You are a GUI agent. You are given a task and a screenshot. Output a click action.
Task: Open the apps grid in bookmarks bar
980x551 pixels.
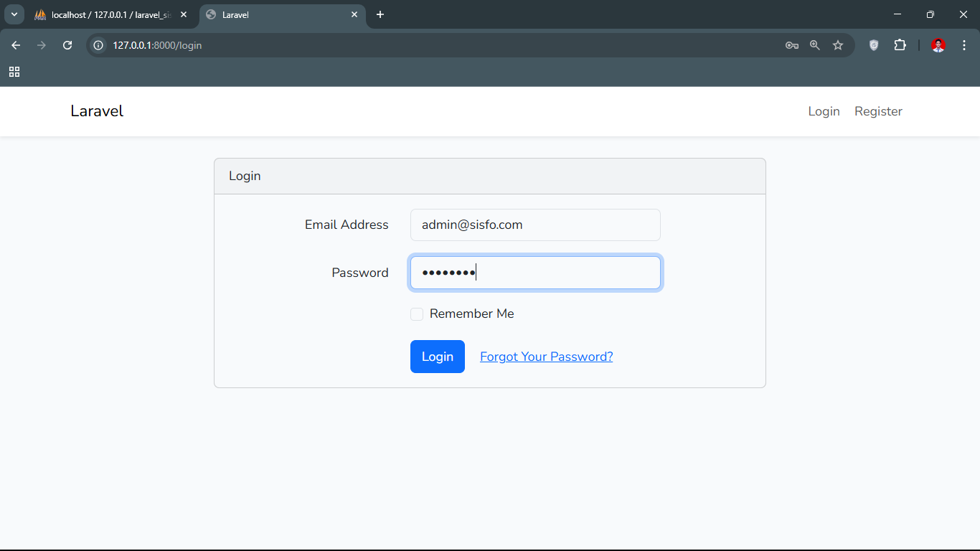(x=14, y=72)
